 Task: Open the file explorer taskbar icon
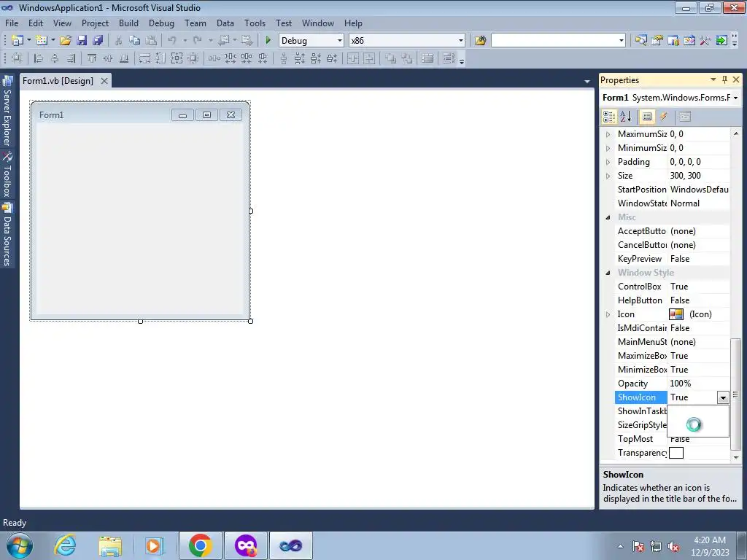click(x=110, y=545)
